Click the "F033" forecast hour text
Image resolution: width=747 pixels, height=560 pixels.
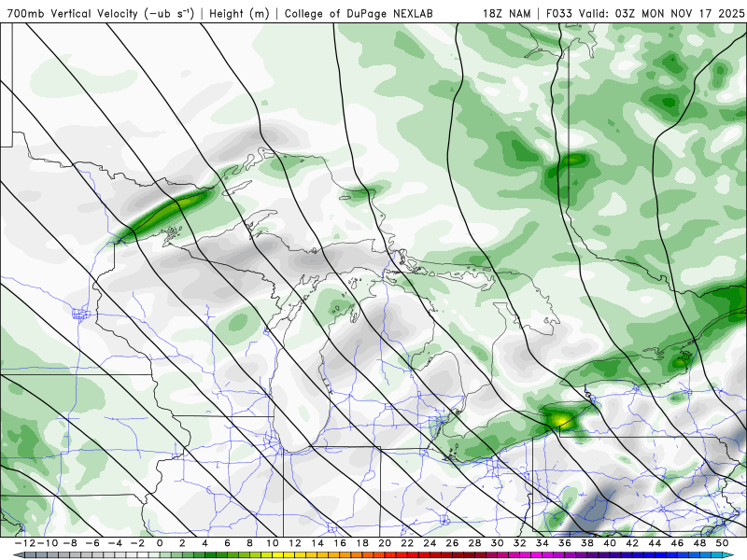558,13
